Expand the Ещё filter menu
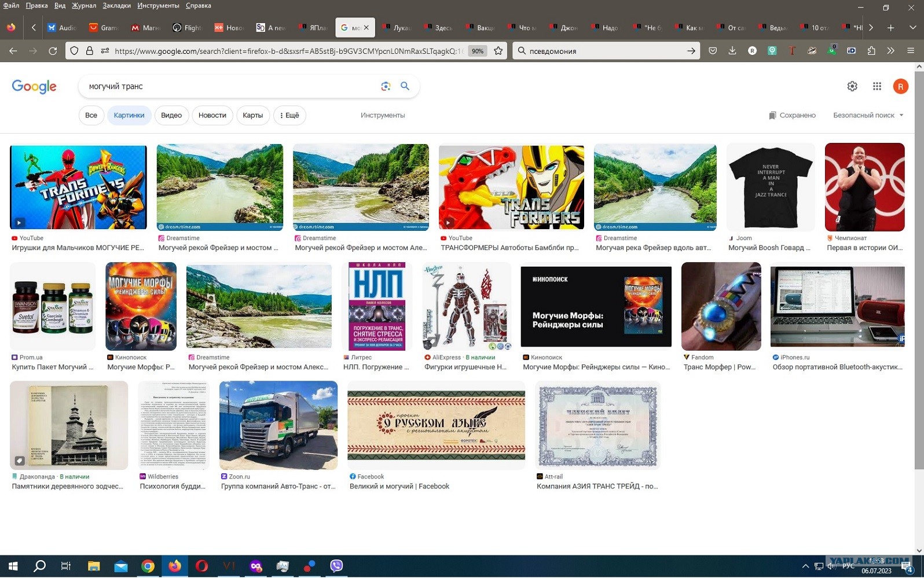 (x=289, y=115)
